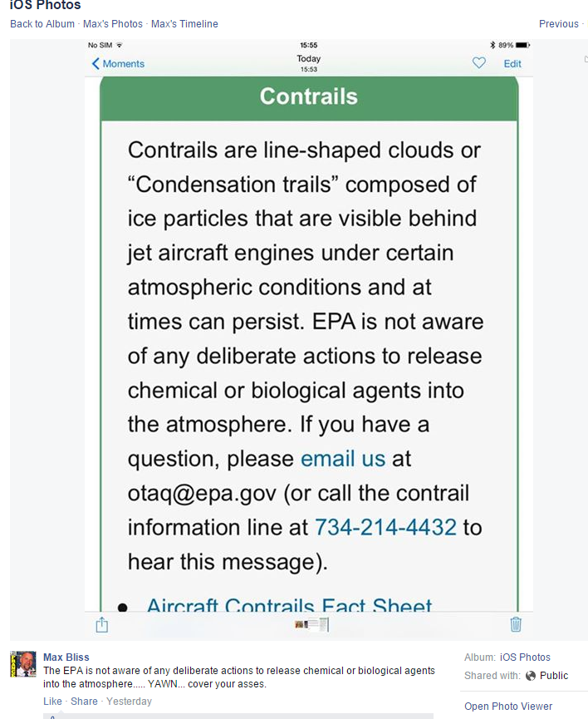This screenshot has width=588, height=719.
Task: Click the Max Bliss author name
Action: 66,657
